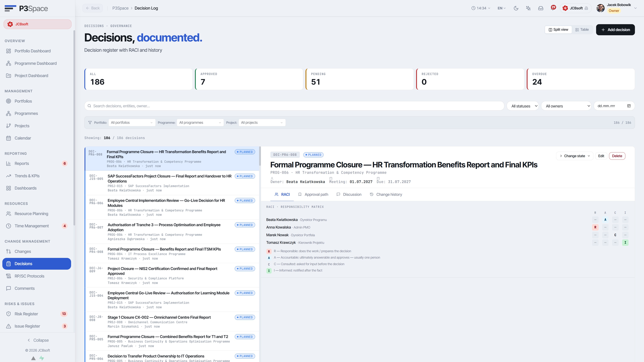Open the All statuses dropdown
This screenshot has height=362, width=644.
[523, 106]
